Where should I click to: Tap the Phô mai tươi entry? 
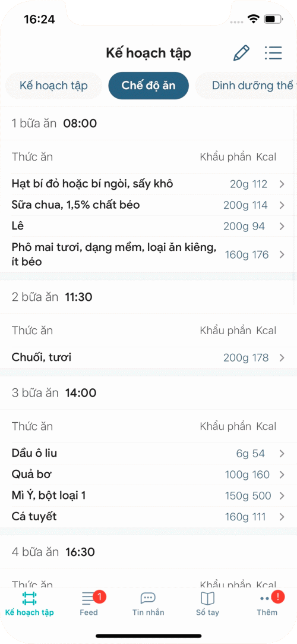(148, 255)
